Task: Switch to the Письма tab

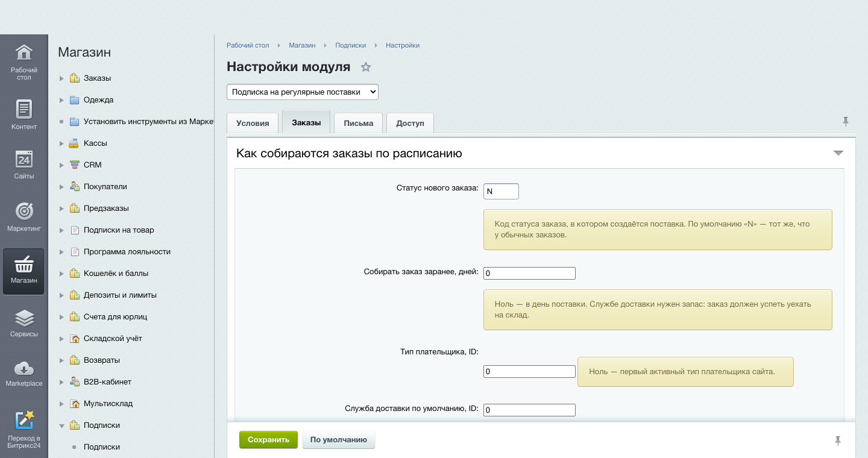Action: 359,123
